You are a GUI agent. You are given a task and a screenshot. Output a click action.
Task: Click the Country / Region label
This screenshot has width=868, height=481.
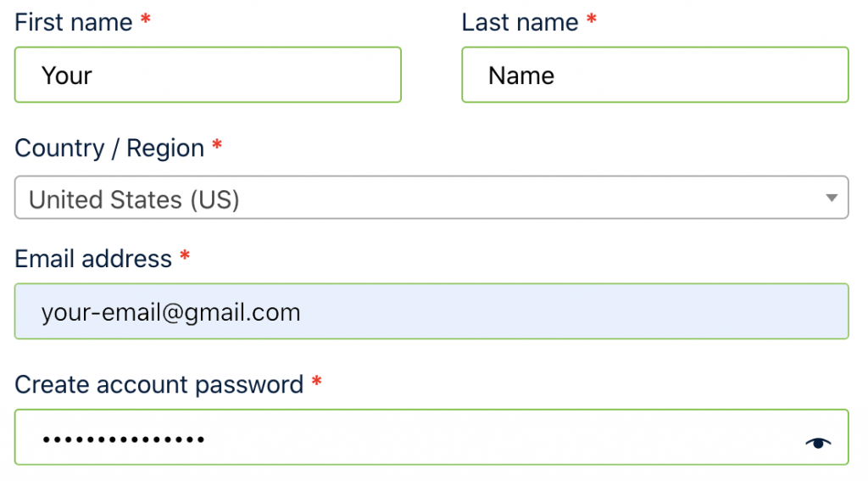[109, 148]
